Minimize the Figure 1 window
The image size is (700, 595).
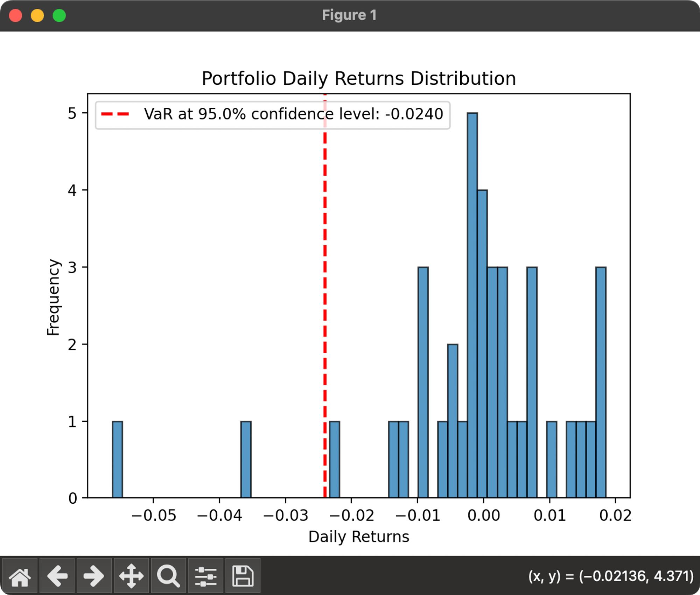[37, 15]
